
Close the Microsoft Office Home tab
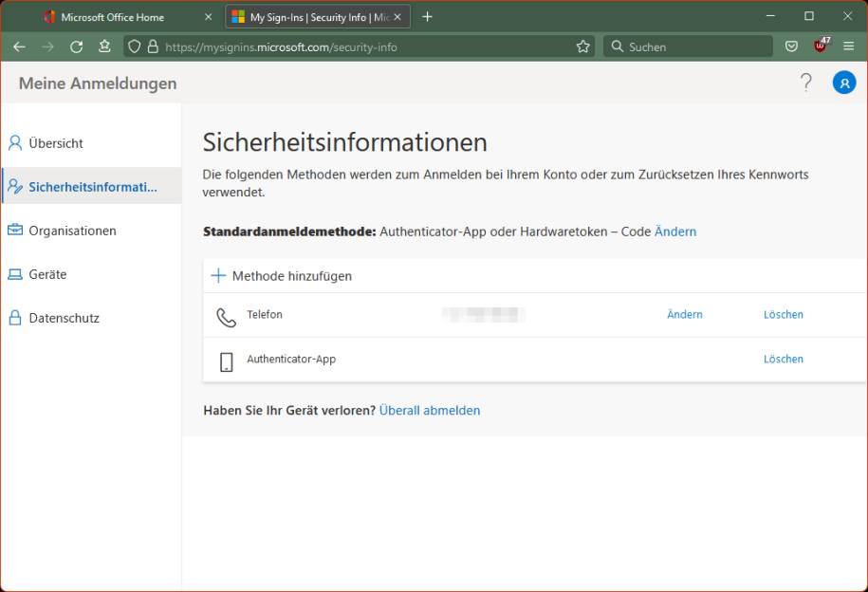pos(209,17)
